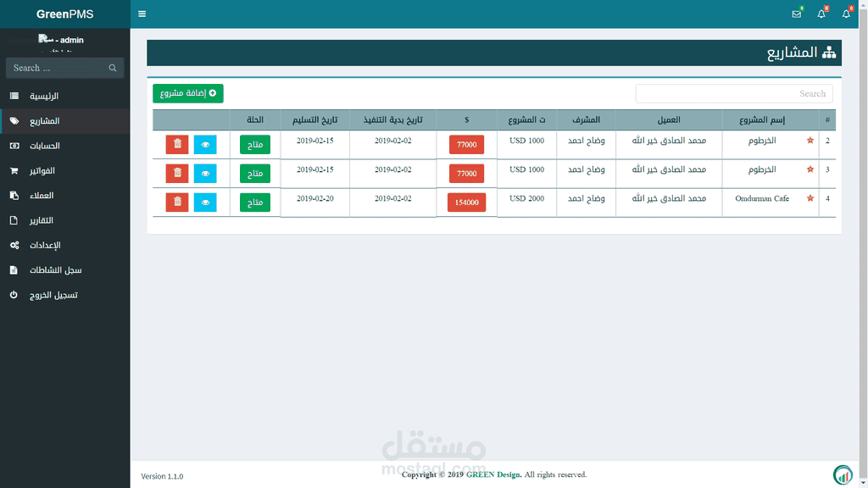
Task: Click the chart logo icon in footer corner
Action: click(843, 474)
